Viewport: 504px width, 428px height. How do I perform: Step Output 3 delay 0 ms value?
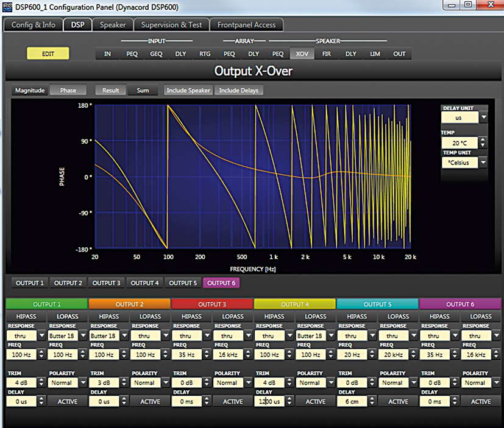(x=207, y=401)
